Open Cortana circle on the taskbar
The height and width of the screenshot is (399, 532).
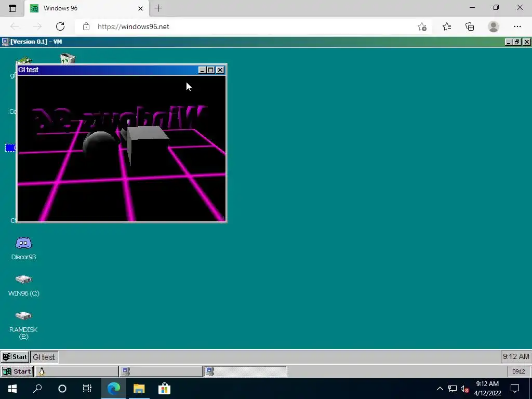[62, 389]
